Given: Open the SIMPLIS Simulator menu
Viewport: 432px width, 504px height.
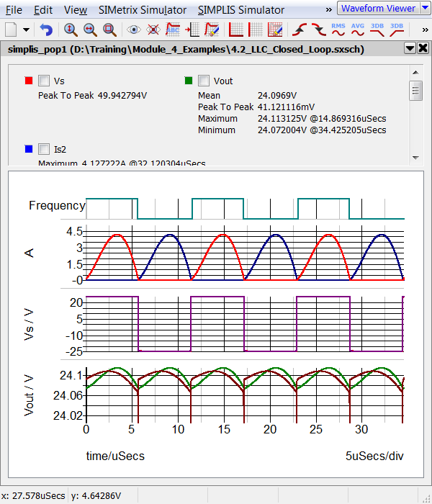Looking at the screenshot, I should 240,10.
